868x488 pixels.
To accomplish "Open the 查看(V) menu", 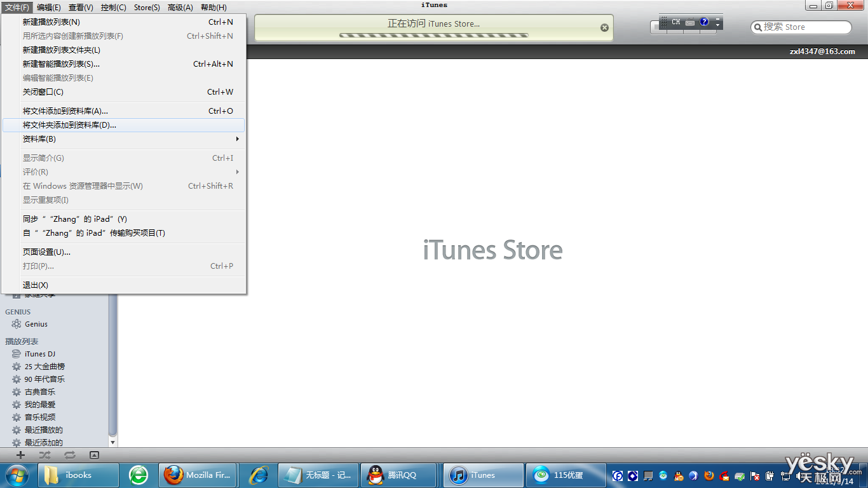I will point(81,8).
